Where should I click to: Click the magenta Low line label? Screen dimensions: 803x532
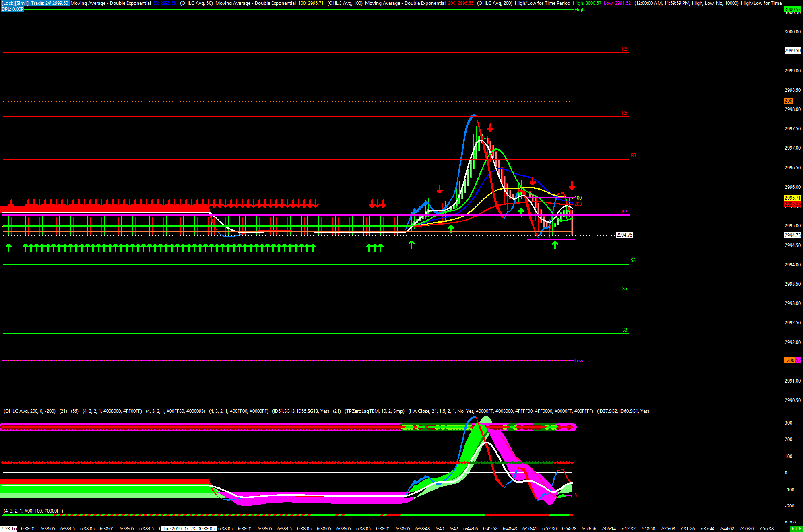pyautogui.click(x=578, y=361)
